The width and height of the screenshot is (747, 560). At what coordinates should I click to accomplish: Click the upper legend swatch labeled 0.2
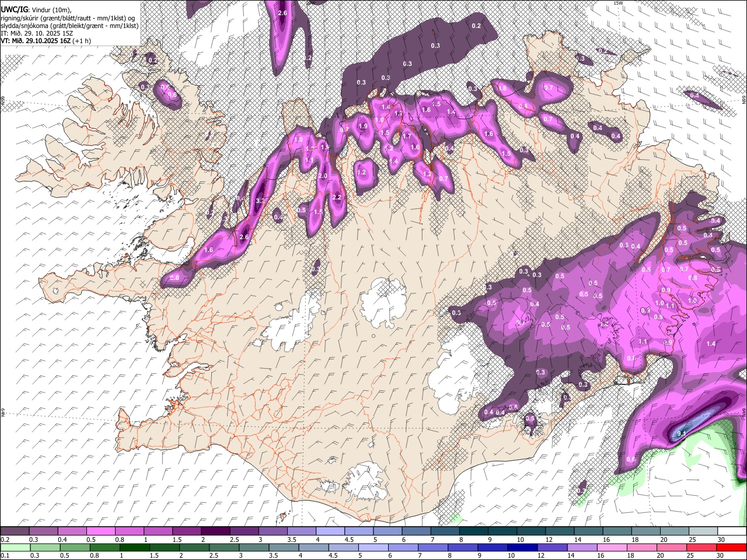click(x=15, y=531)
